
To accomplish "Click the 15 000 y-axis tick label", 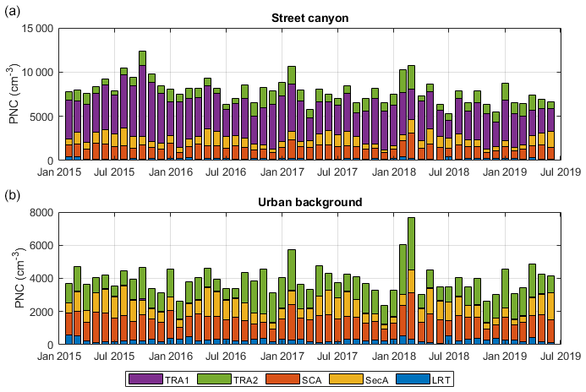I will pos(39,28).
